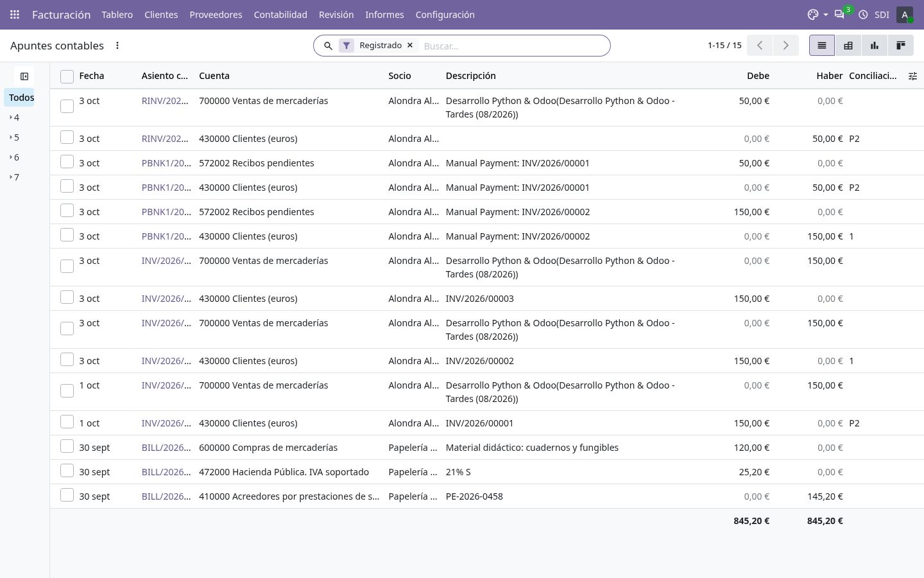Switch to list view

point(822,45)
